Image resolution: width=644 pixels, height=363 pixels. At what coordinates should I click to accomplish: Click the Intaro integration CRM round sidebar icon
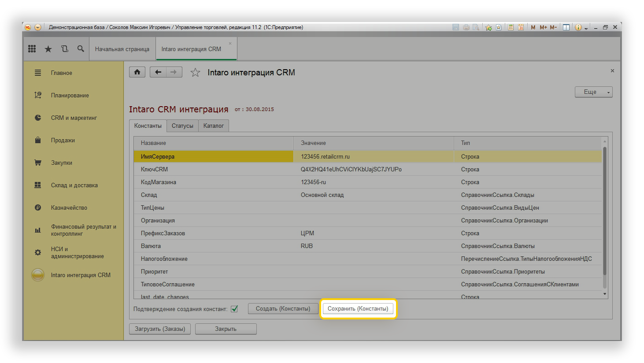coord(38,275)
